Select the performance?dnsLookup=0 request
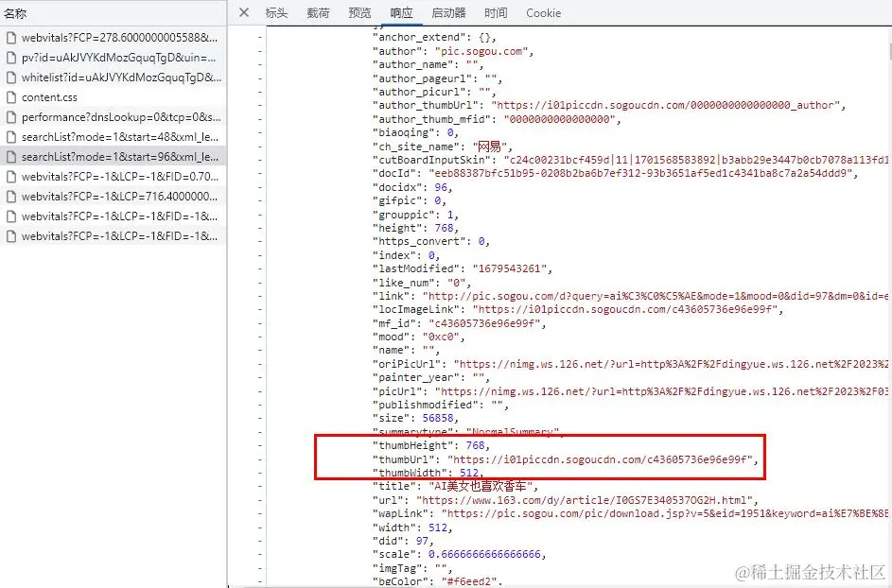892x588 pixels. [x=114, y=117]
